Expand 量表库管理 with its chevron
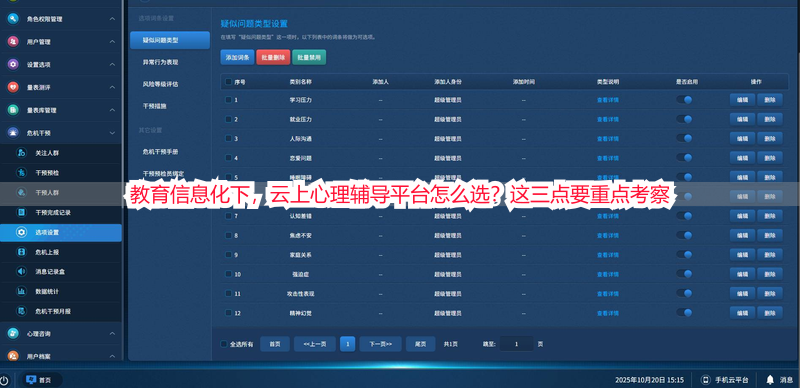This screenshot has height=388, width=800. tap(112, 110)
